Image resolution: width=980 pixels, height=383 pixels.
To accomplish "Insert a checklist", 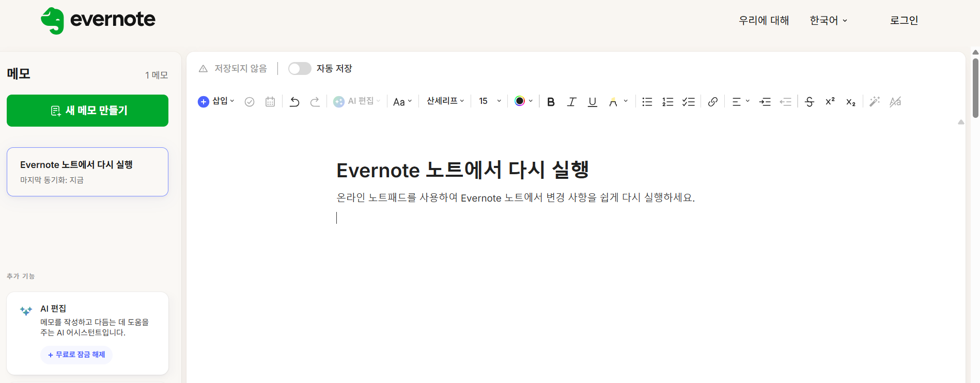I will click(x=689, y=102).
